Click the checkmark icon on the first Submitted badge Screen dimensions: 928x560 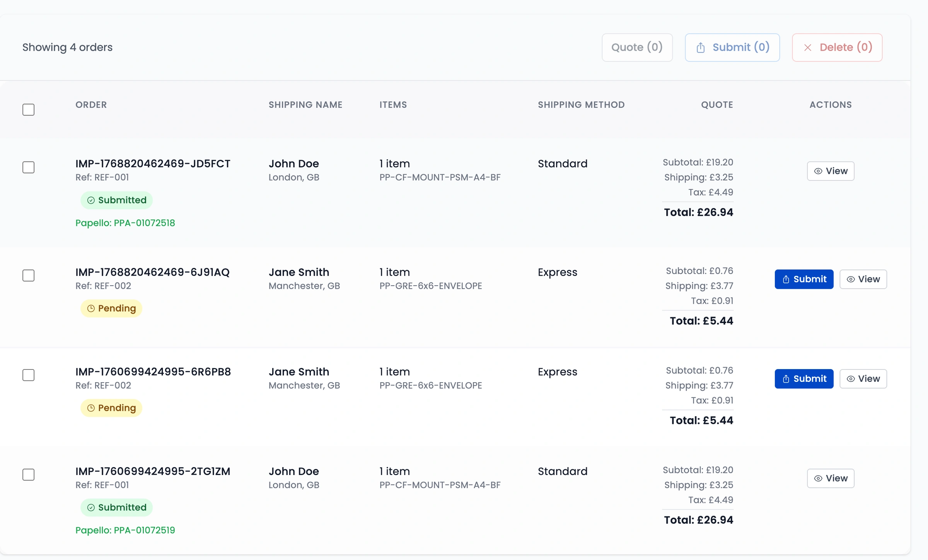[91, 200]
